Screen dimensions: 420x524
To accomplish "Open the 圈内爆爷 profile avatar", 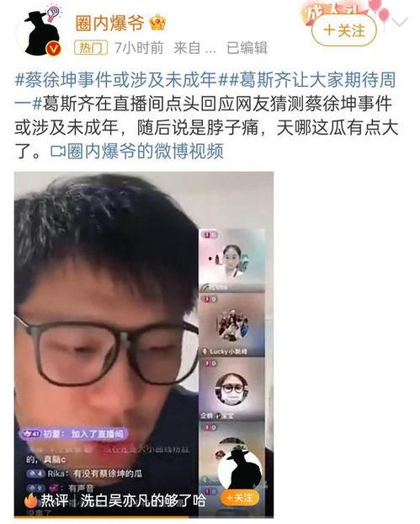I will [41, 34].
